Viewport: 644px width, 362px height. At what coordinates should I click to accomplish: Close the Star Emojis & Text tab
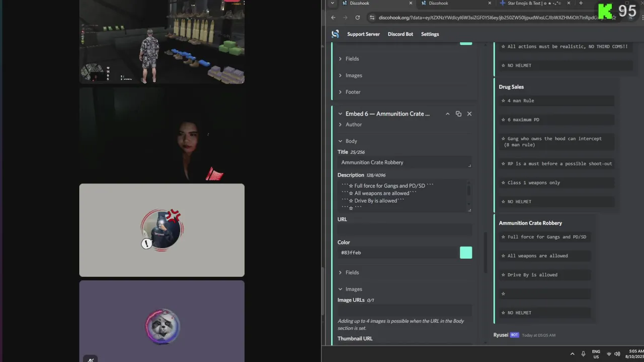click(x=569, y=3)
